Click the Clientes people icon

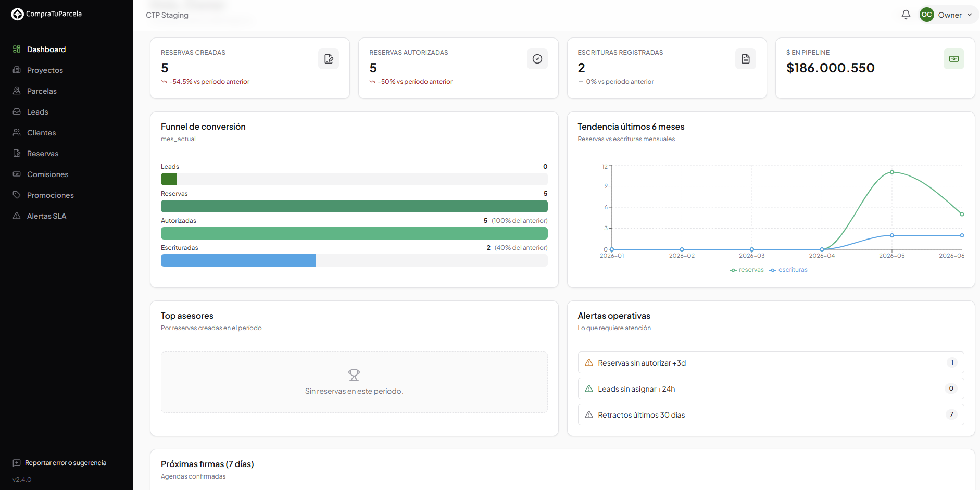[x=17, y=132]
